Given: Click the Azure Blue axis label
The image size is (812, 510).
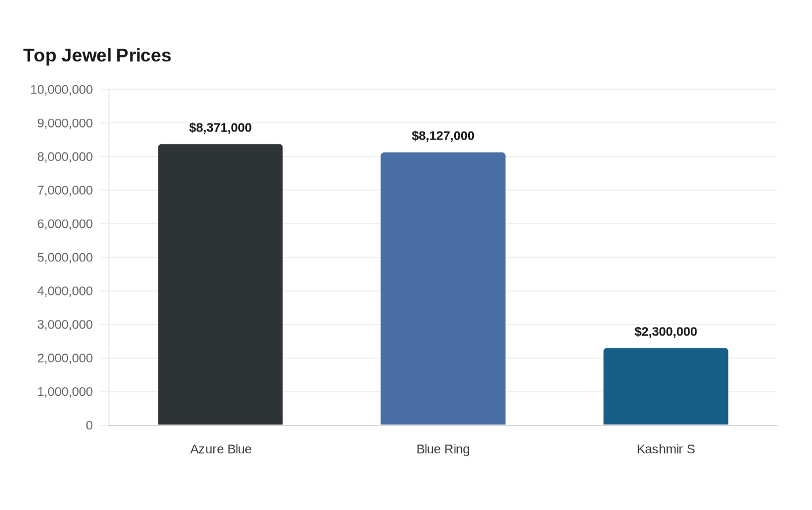Looking at the screenshot, I should pyautogui.click(x=221, y=449).
